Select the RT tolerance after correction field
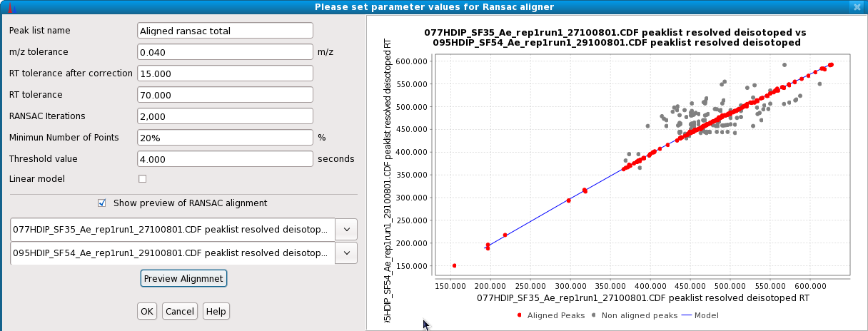868x331 pixels. pyautogui.click(x=225, y=73)
